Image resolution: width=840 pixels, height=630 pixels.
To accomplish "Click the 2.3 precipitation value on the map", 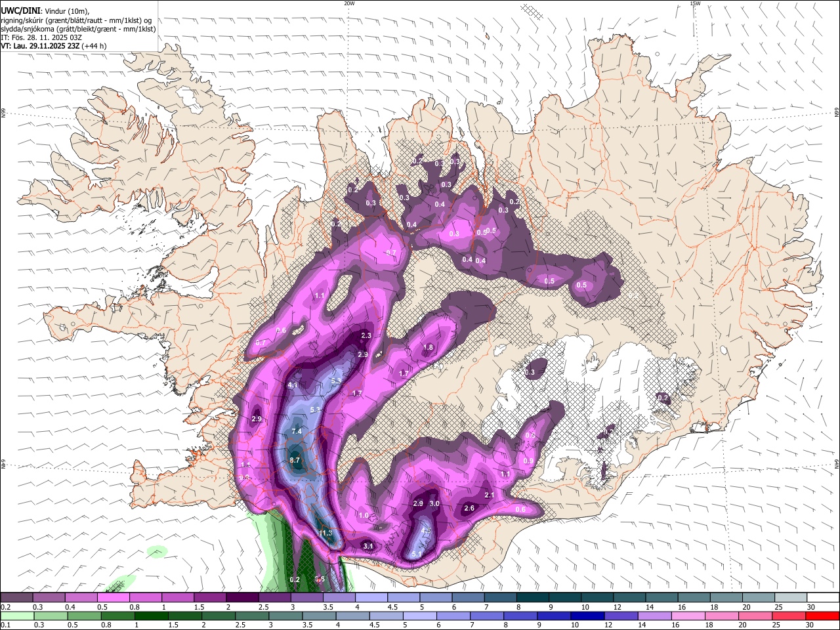I will click(366, 335).
